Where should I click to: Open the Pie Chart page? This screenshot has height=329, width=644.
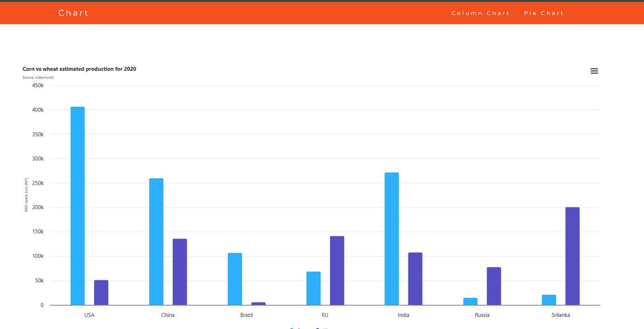tap(543, 13)
